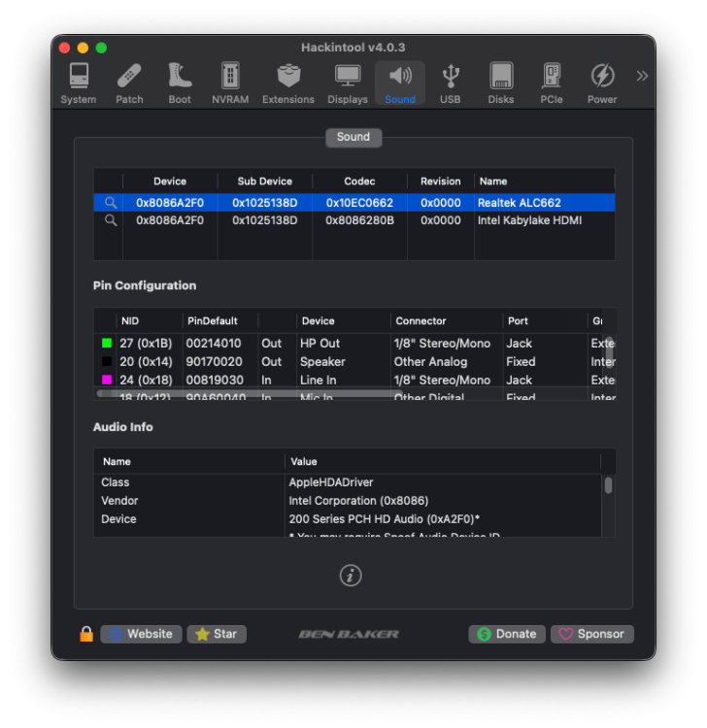Click the Ben Baker logo
Viewport: 707px width, 728px height.
click(349, 634)
